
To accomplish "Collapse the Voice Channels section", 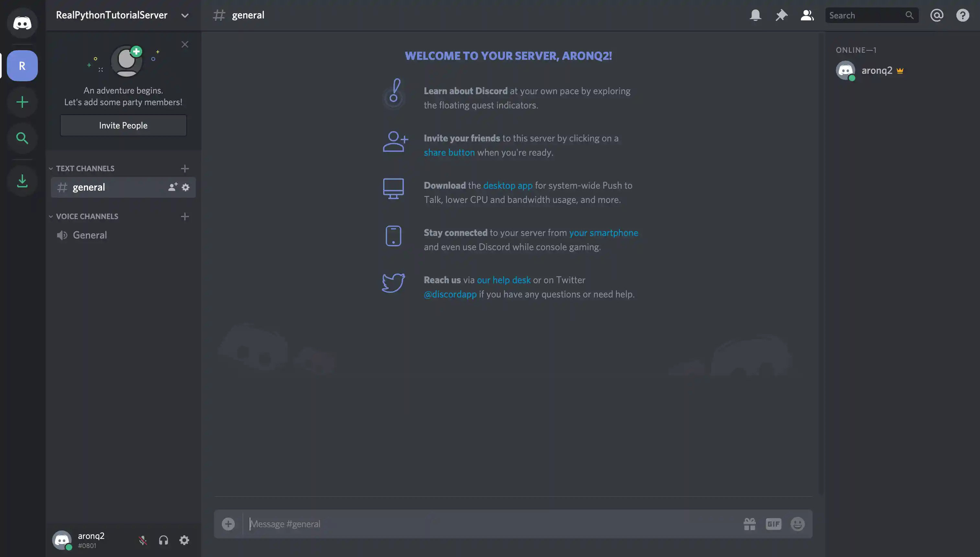I will click(x=51, y=216).
